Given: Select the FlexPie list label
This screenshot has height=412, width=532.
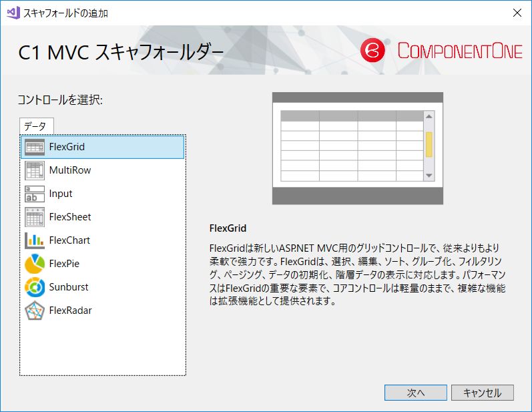Looking at the screenshot, I should coord(64,264).
